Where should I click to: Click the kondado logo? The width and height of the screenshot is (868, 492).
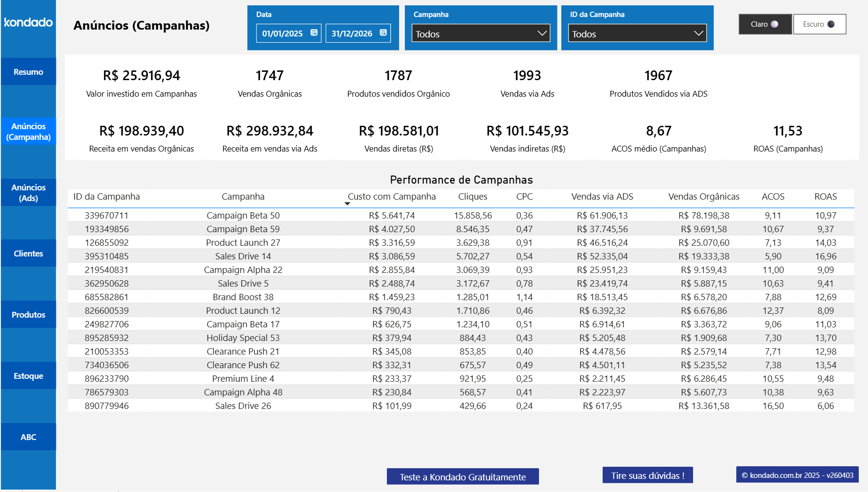pyautogui.click(x=28, y=22)
